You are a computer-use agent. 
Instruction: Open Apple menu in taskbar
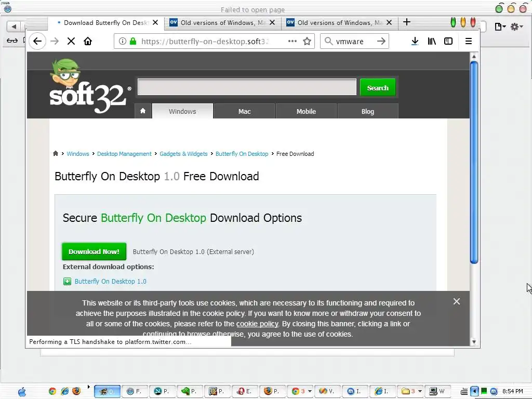[x=22, y=392]
